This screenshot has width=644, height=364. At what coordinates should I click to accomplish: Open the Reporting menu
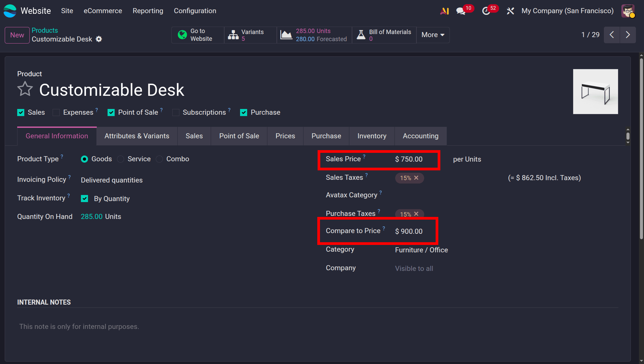pos(148,11)
